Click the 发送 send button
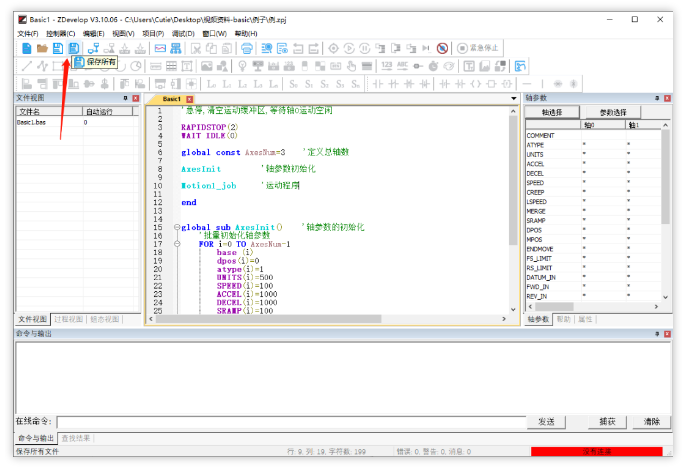 click(546, 422)
